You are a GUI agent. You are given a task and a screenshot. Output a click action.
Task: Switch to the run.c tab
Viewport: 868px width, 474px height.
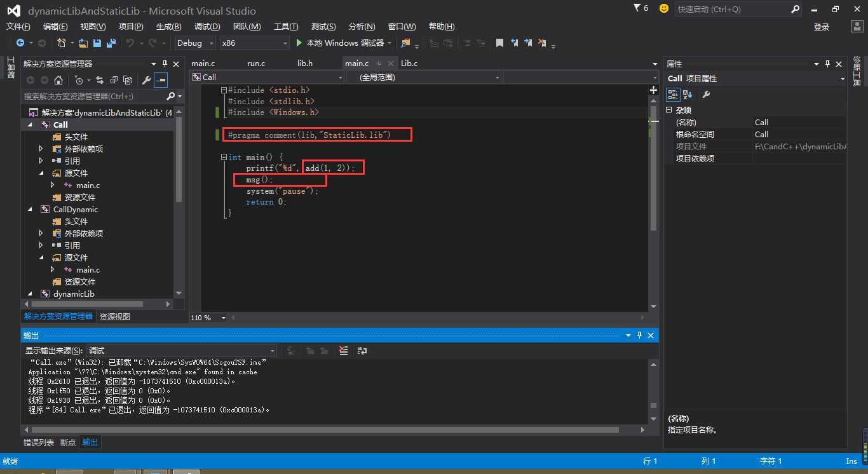click(256, 63)
